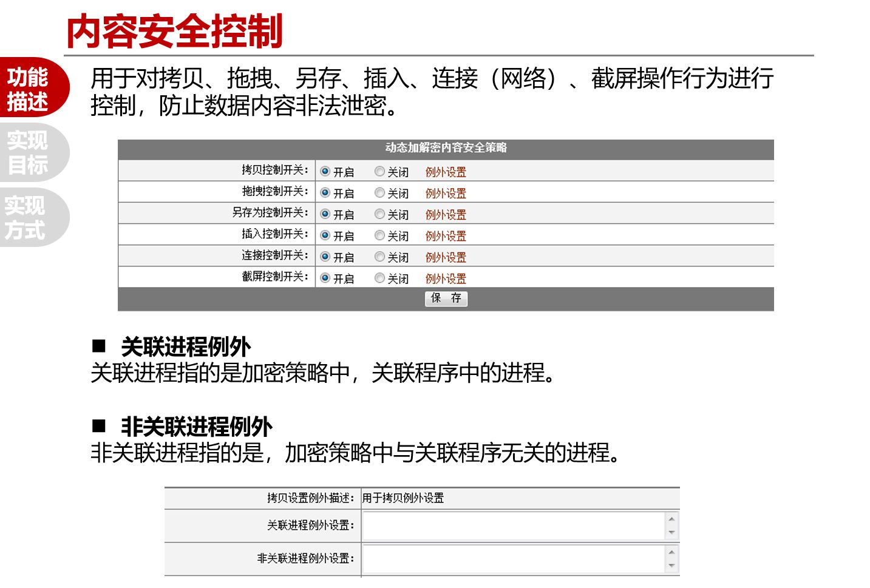Open 例外设置 link for 连接控制开关
870x588 pixels.
coord(446,257)
